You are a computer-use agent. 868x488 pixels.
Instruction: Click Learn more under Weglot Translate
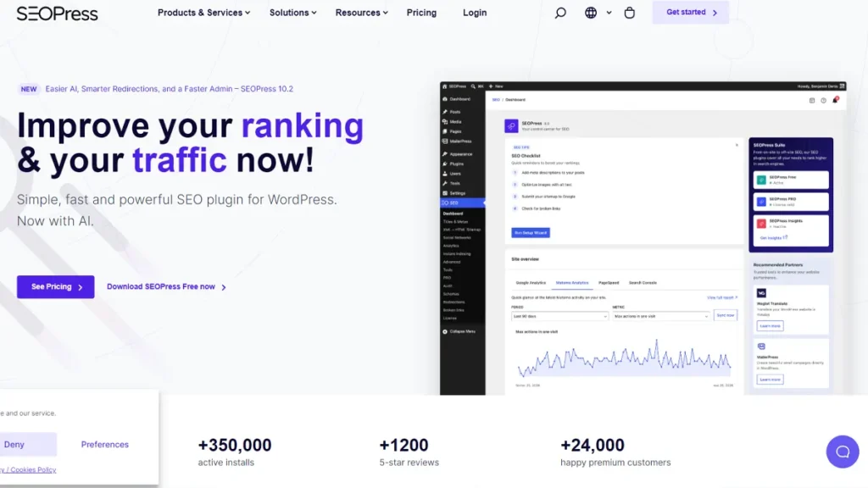[770, 326]
